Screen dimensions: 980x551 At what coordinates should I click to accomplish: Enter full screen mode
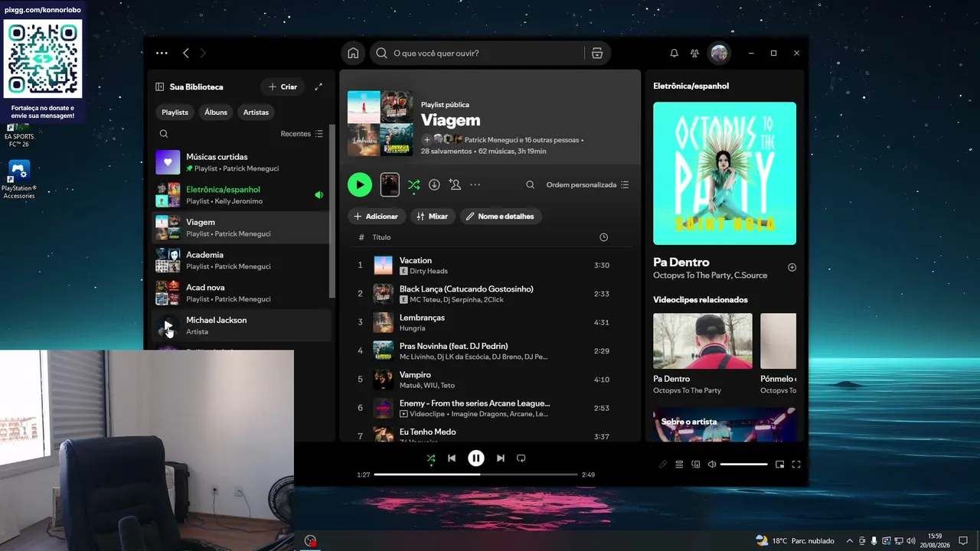pos(796,465)
